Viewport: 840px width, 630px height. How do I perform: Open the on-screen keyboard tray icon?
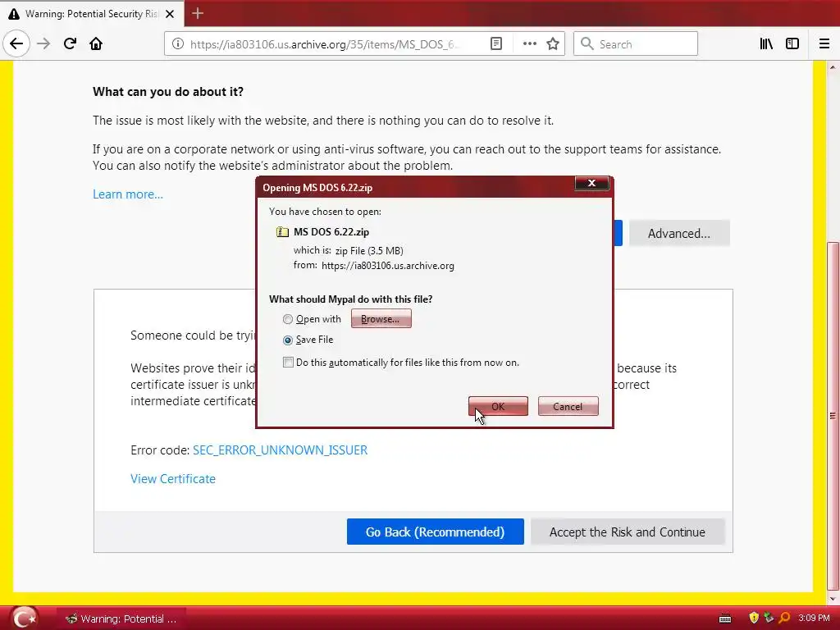[725, 619]
